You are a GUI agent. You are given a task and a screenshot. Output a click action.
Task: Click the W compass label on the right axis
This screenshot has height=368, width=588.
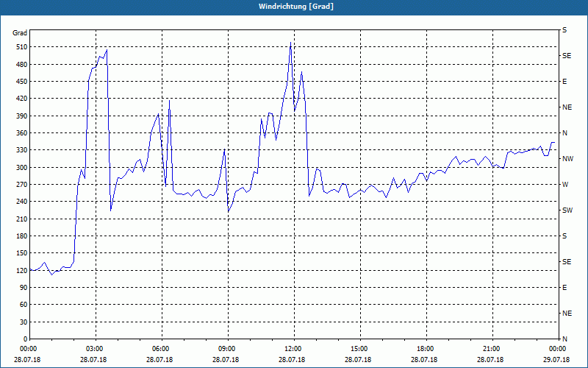[x=564, y=185]
